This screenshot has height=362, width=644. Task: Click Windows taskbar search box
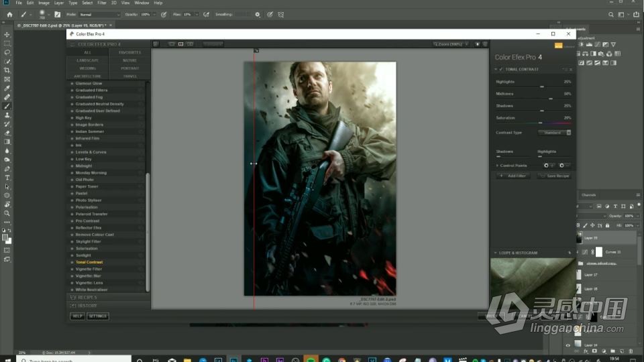click(x=74, y=359)
